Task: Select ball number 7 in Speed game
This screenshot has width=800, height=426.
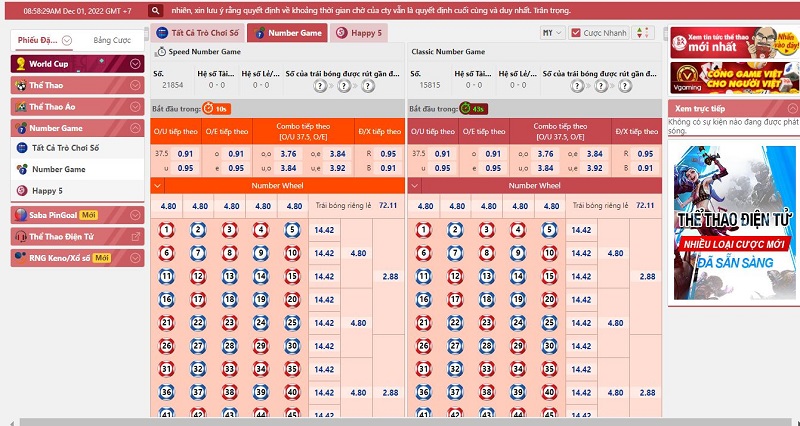Action: pyautogui.click(x=198, y=254)
